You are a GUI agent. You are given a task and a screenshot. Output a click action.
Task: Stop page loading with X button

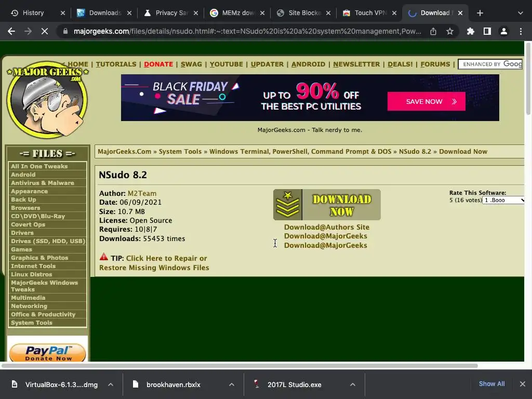[45, 31]
